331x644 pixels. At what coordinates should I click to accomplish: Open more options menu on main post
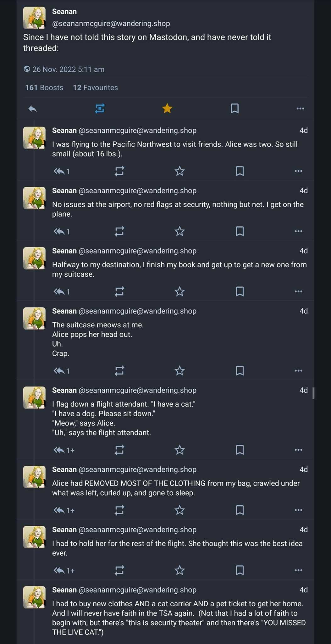coord(300,108)
